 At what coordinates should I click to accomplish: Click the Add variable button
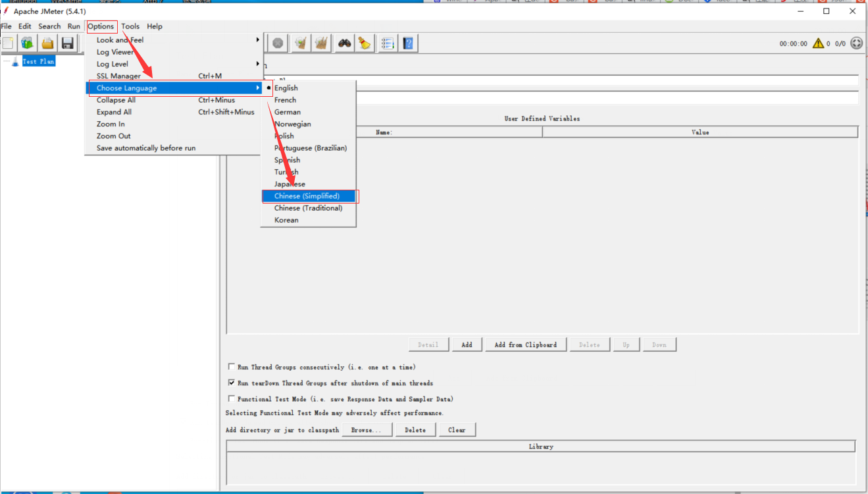click(x=467, y=344)
